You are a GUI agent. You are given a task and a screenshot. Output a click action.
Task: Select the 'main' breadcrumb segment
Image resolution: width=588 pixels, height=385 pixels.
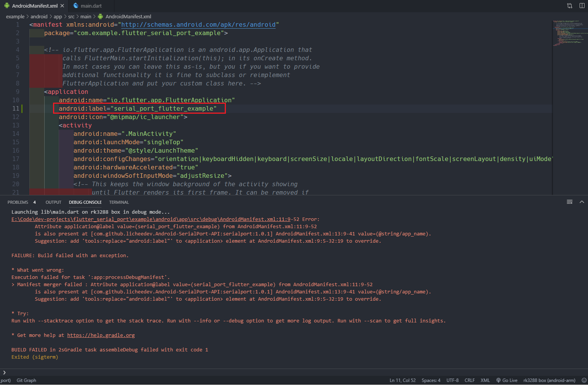(x=86, y=16)
